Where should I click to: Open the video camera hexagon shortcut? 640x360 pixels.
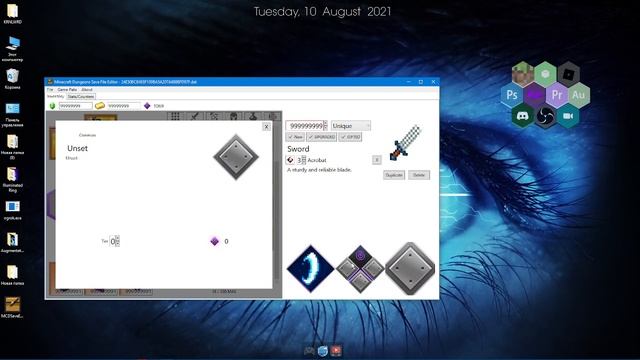click(x=568, y=116)
